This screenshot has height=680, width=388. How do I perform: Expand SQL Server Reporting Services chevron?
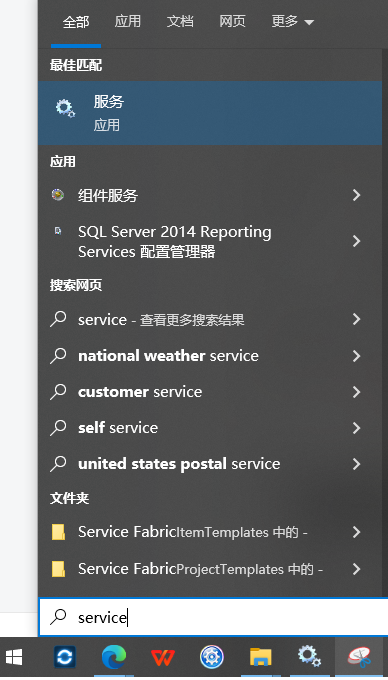(x=356, y=241)
